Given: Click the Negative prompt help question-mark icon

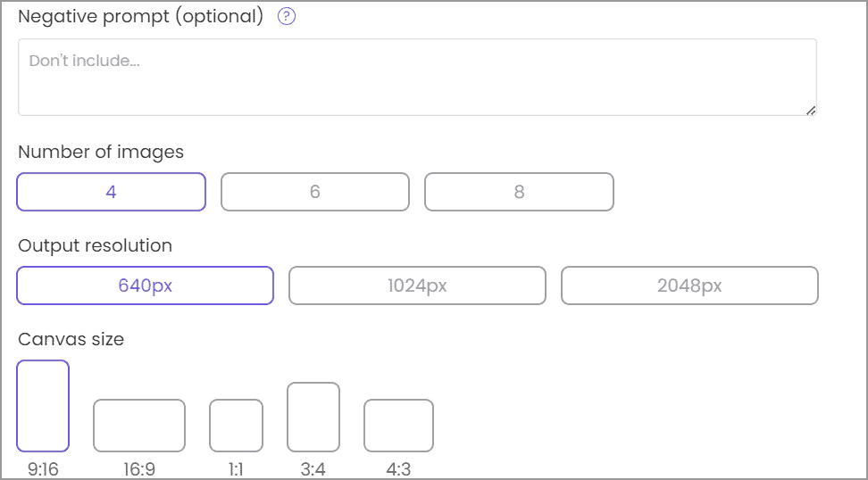Looking at the screenshot, I should point(287,17).
